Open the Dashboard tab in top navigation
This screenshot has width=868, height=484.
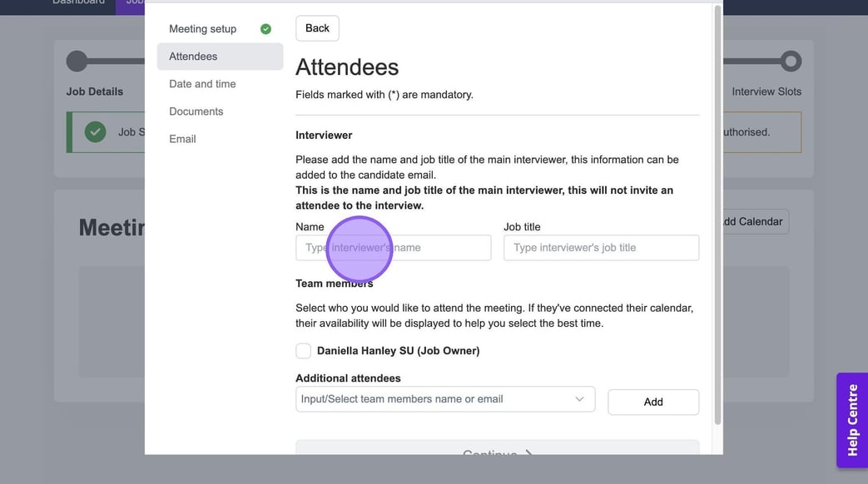click(79, 2)
